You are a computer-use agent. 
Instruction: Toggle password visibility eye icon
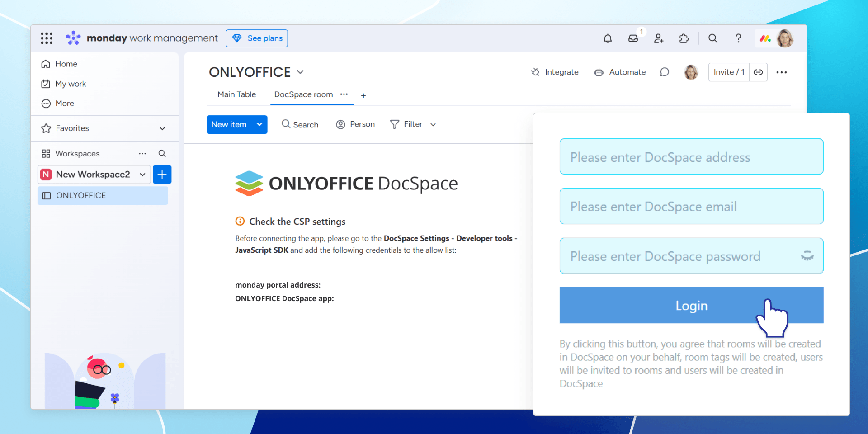[x=807, y=256]
